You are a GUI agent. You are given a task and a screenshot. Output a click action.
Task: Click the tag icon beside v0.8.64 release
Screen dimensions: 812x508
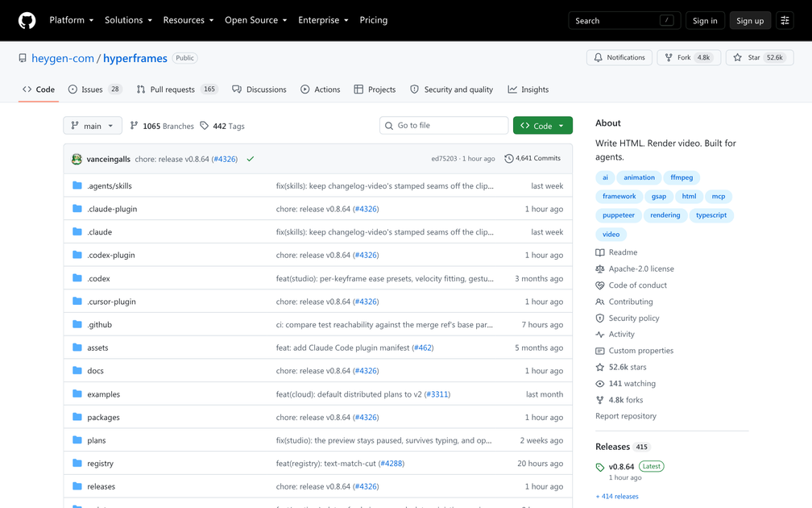pos(599,467)
